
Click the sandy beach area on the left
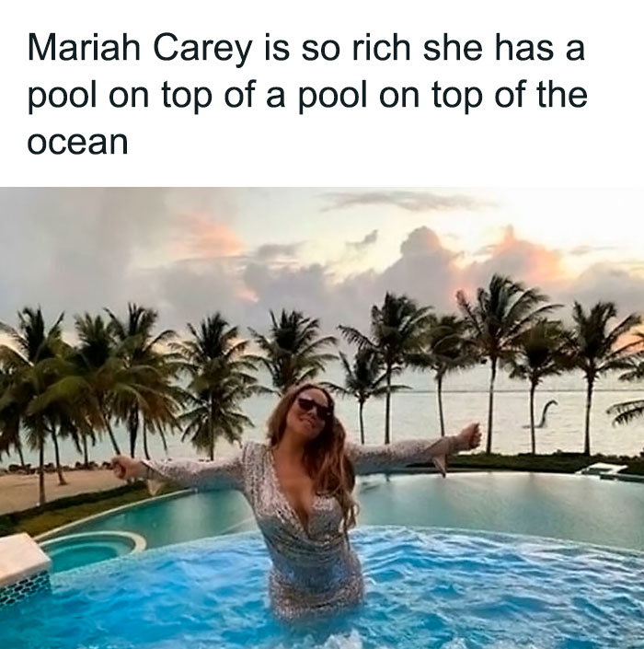[50, 489]
